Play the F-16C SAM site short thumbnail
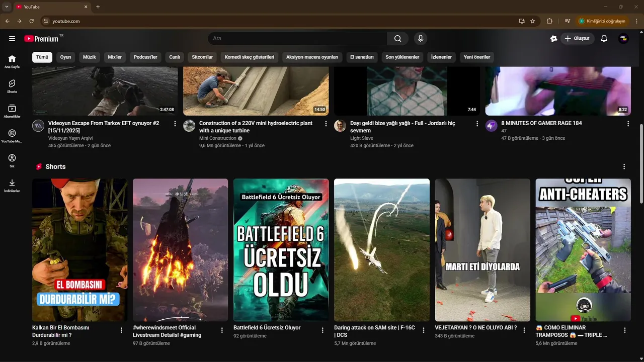644x362 pixels. click(x=382, y=250)
